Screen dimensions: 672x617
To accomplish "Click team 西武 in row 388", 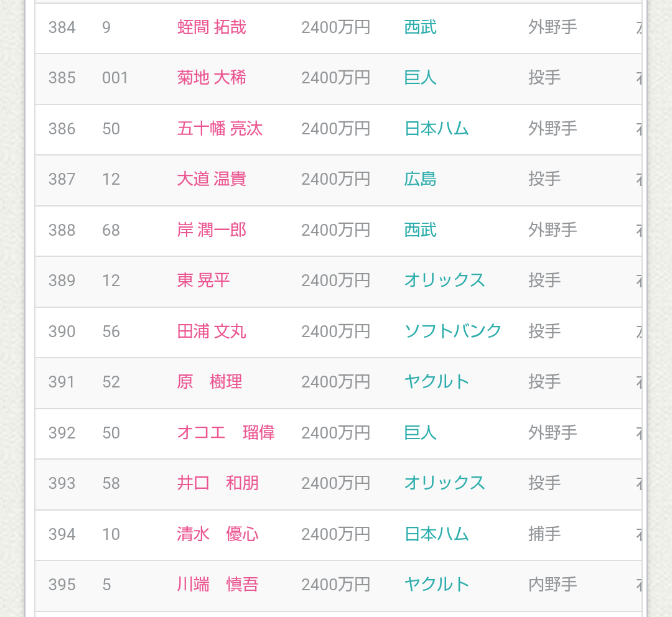I will (x=421, y=230).
